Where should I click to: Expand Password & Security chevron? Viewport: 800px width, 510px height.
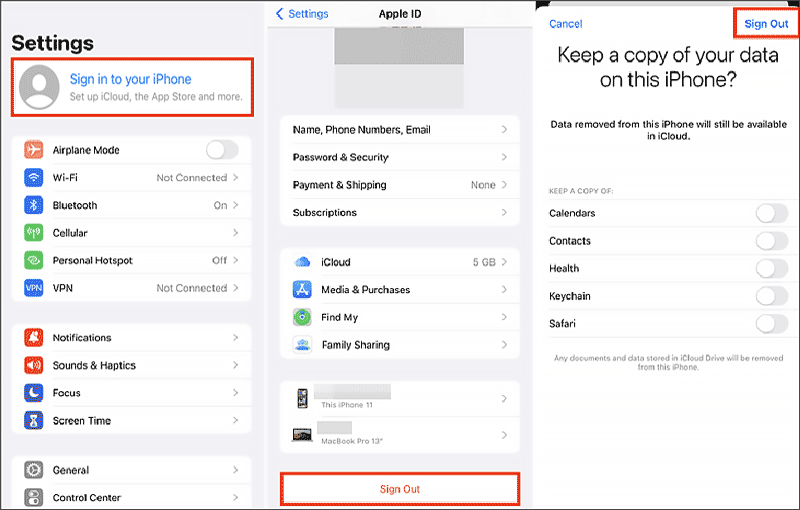click(504, 157)
